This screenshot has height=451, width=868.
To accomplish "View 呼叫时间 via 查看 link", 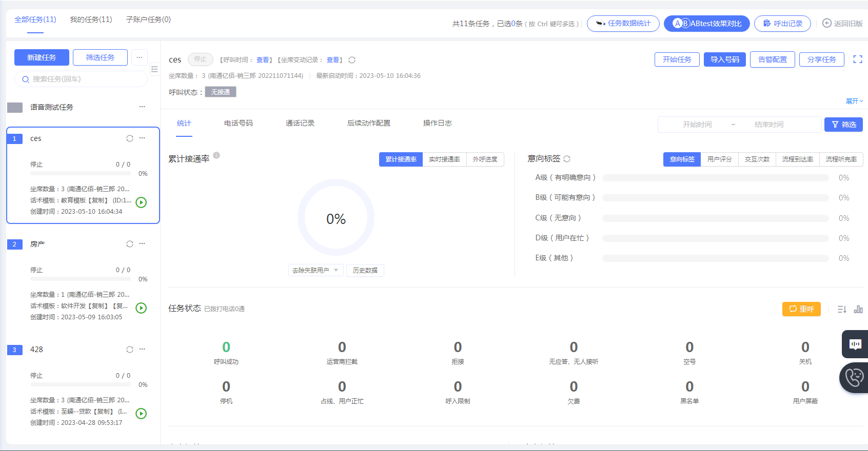I will click(x=263, y=60).
